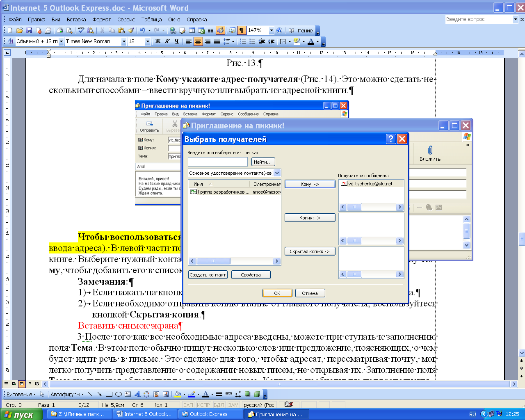This screenshot has height=420, width=525.
Task: Paste from clipboard icon
Action: (121, 30)
